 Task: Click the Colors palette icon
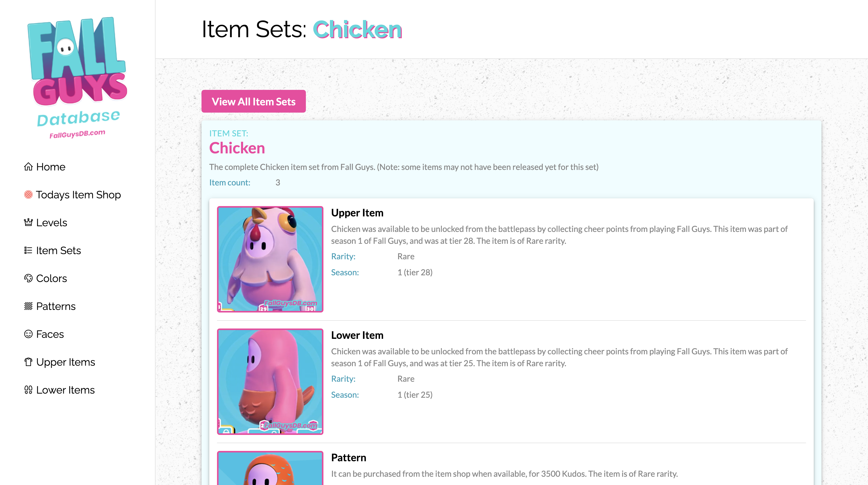click(28, 278)
